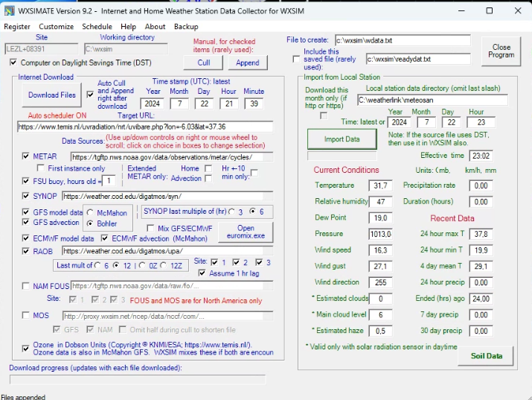Toggle RAOB Site 3 checkbox
Viewport: 532px width, 400px height.
click(x=259, y=262)
